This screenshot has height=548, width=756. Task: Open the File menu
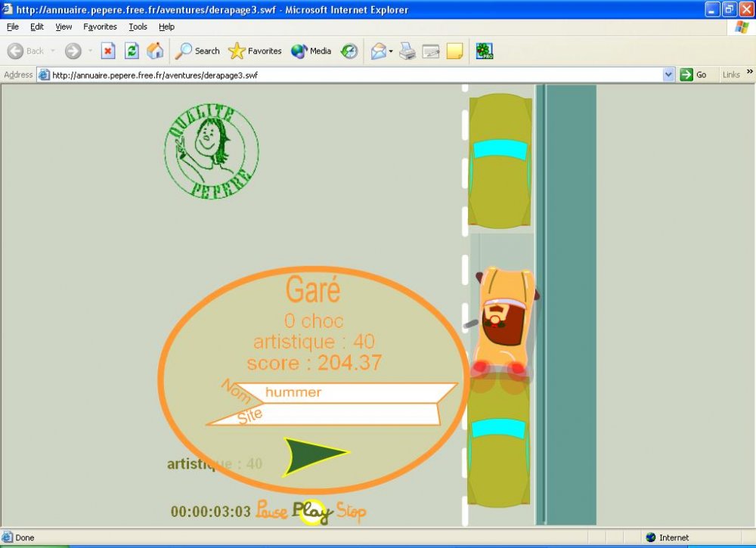tap(13, 26)
